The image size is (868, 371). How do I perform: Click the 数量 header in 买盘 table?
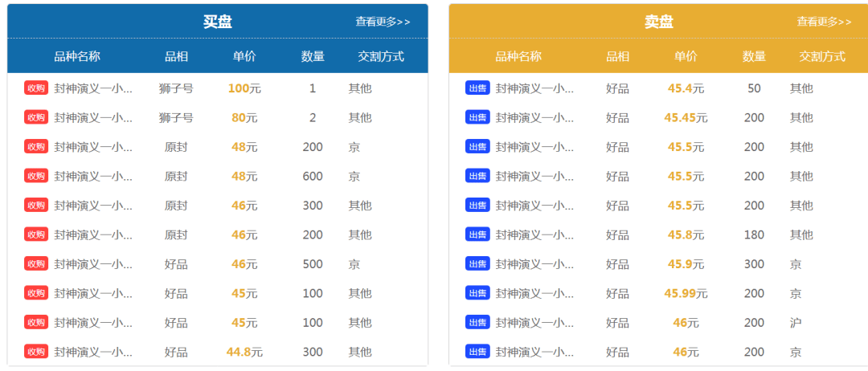[313, 56]
